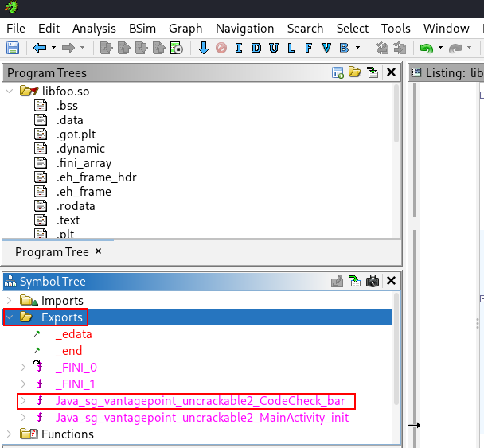
Task: Click navigate by Data 'D' icon
Action: (256, 48)
